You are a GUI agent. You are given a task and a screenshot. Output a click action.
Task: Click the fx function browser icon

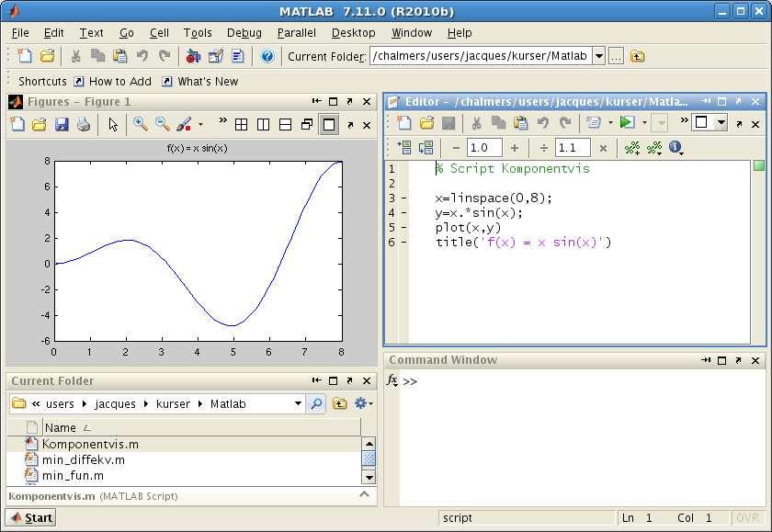392,380
